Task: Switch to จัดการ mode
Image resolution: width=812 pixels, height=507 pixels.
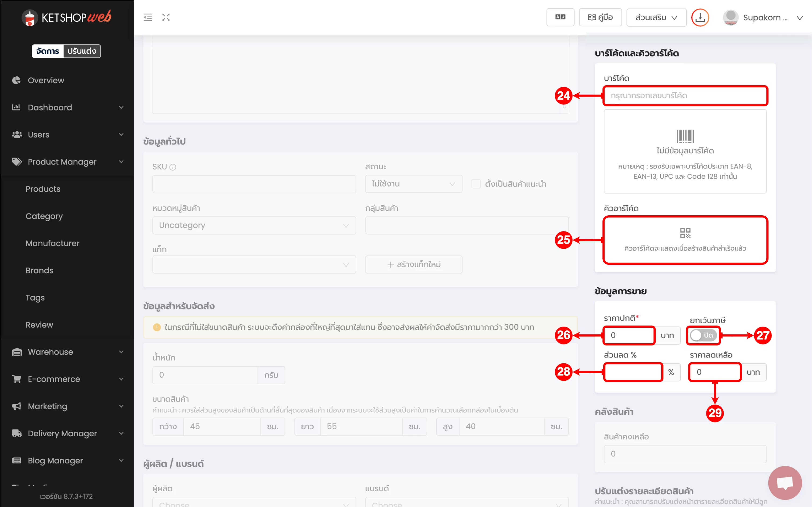Action: click(48, 51)
